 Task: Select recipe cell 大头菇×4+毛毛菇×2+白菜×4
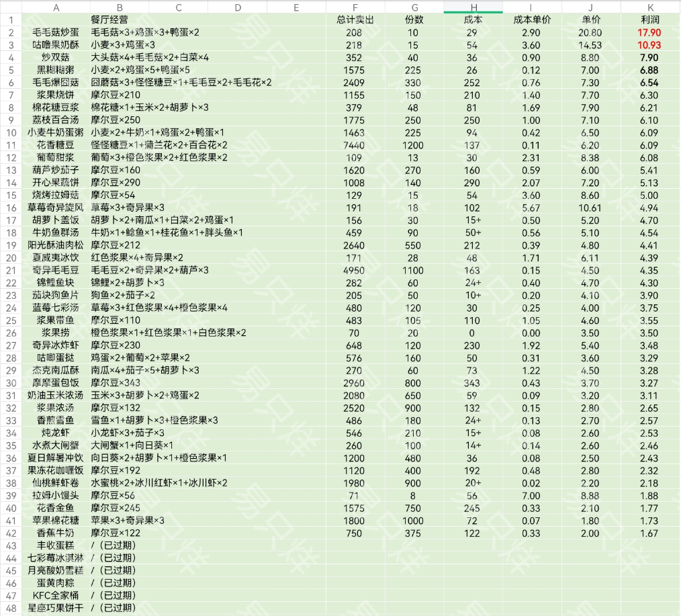coord(150,58)
